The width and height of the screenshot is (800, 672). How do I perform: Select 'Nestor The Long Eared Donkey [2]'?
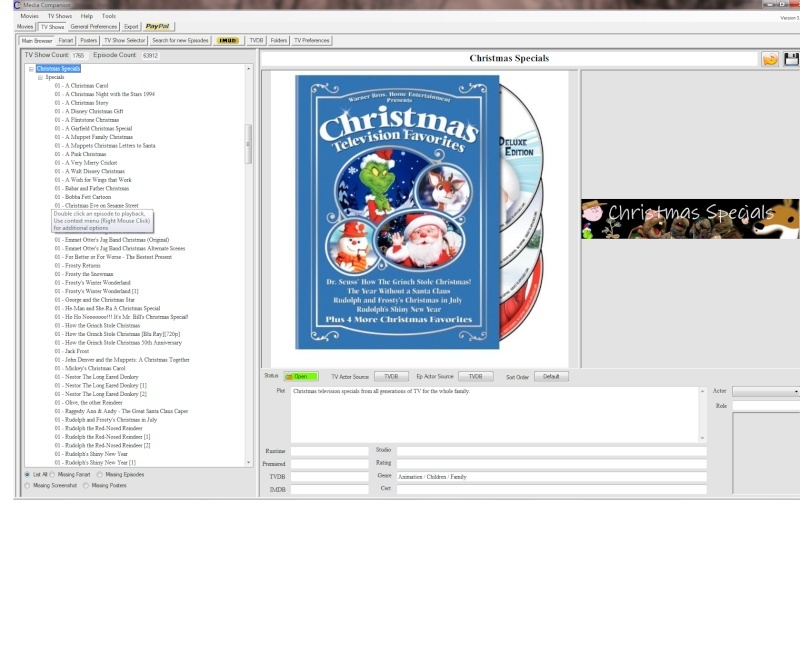(101, 394)
